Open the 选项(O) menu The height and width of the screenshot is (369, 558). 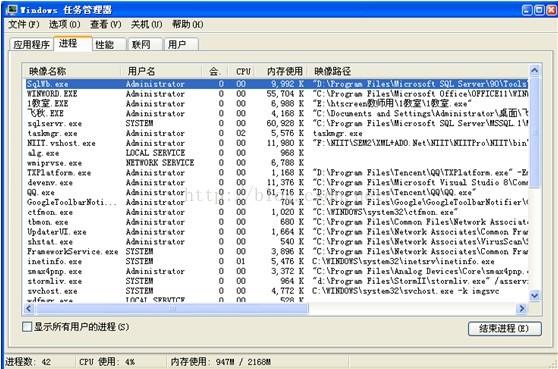tap(64, 25)
